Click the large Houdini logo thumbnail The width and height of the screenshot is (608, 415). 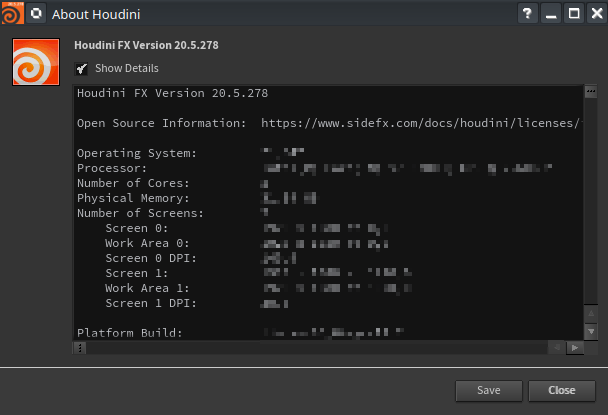point(36,62)
